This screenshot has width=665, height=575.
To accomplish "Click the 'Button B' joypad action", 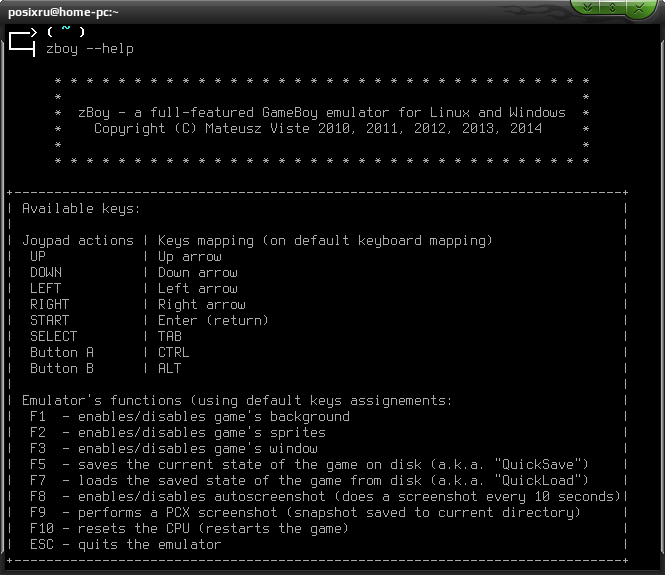I will click(62, 368).
